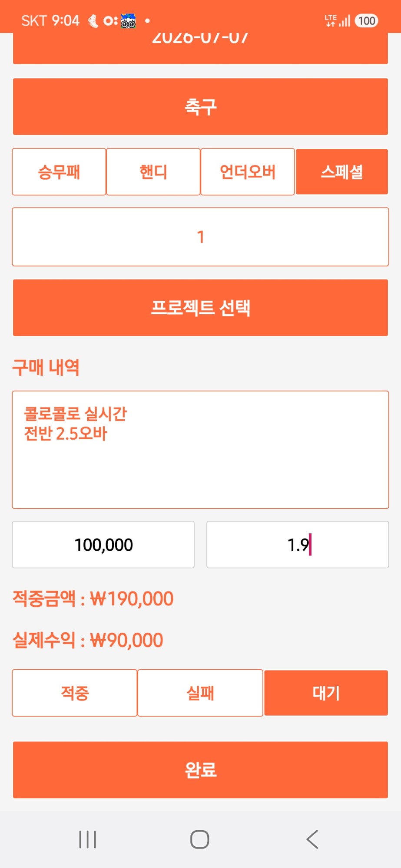Select the 대기 result option
The image size is (401, 868).
tap(326, 693)
